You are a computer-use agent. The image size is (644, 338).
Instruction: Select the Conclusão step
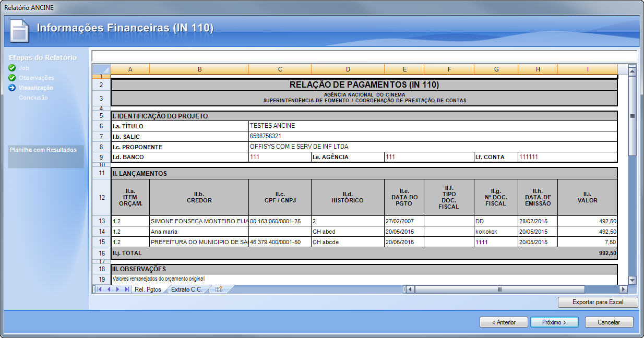click(33, 98)
